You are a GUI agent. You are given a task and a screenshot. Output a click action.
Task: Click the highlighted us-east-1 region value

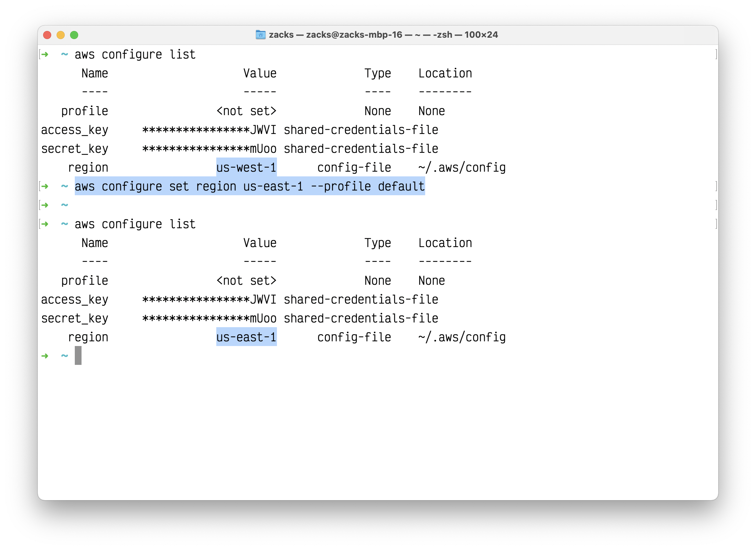click(x=246, y=337)
